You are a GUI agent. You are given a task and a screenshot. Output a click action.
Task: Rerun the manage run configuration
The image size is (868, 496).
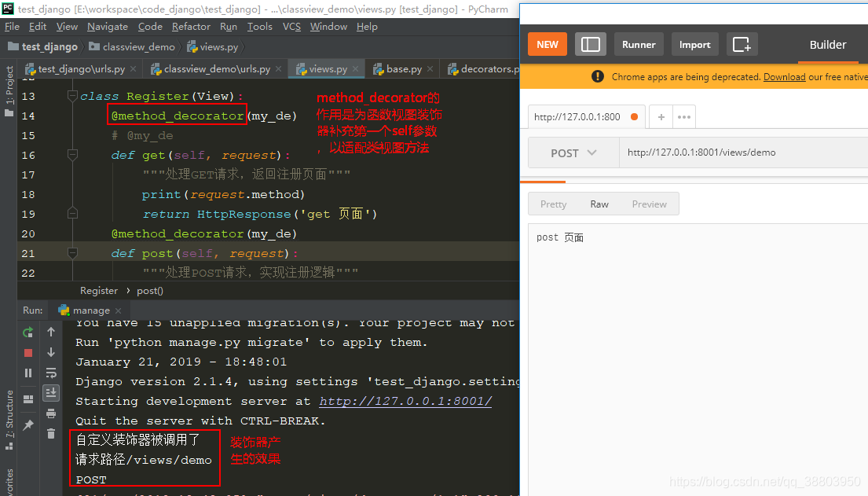[27, 333]
